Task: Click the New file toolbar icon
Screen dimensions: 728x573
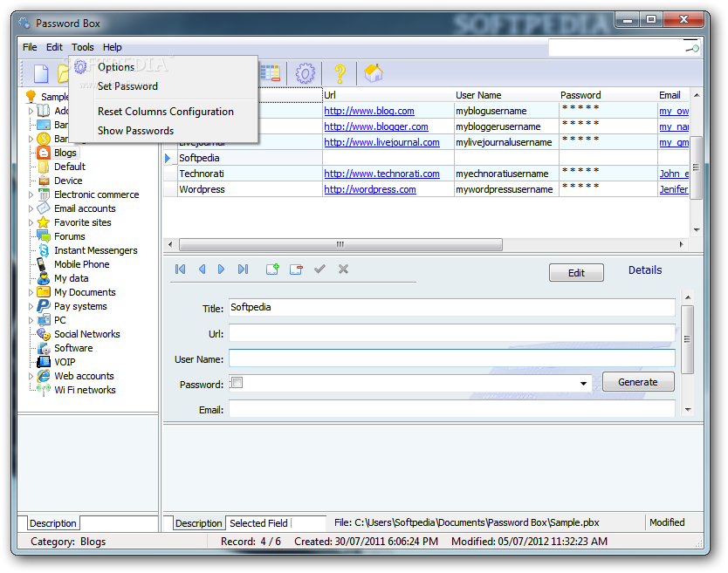Action: pos(41,74)
